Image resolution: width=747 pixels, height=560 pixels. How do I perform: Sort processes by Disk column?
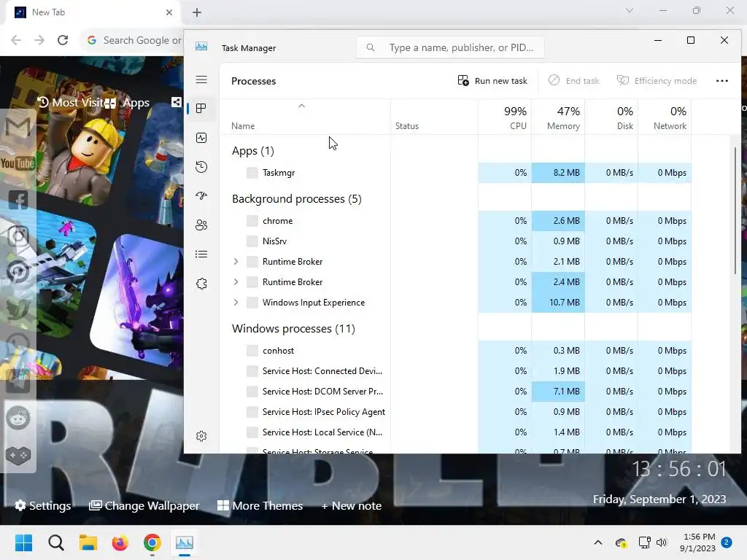(612, 117)
